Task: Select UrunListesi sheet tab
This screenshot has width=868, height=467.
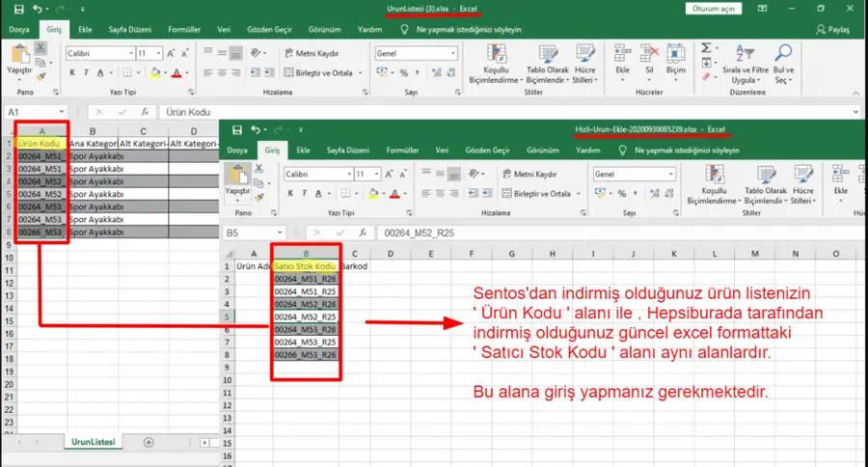Action: pos(93,442)
